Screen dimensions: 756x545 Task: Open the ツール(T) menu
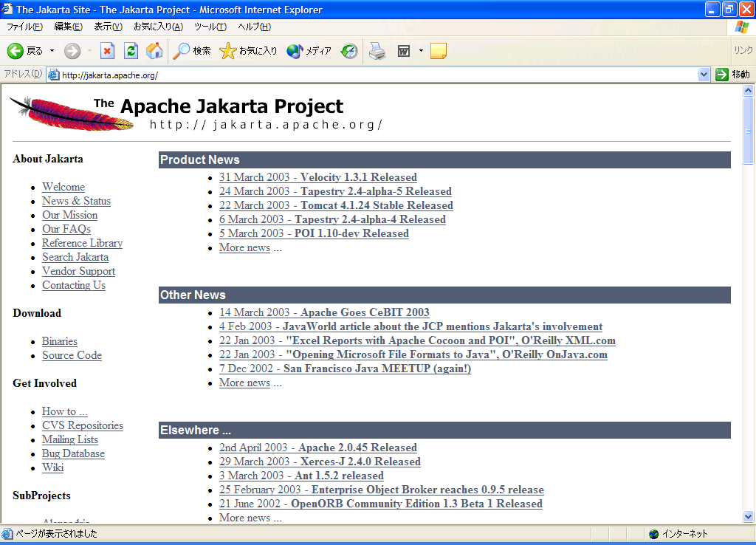tap(210, 27)
